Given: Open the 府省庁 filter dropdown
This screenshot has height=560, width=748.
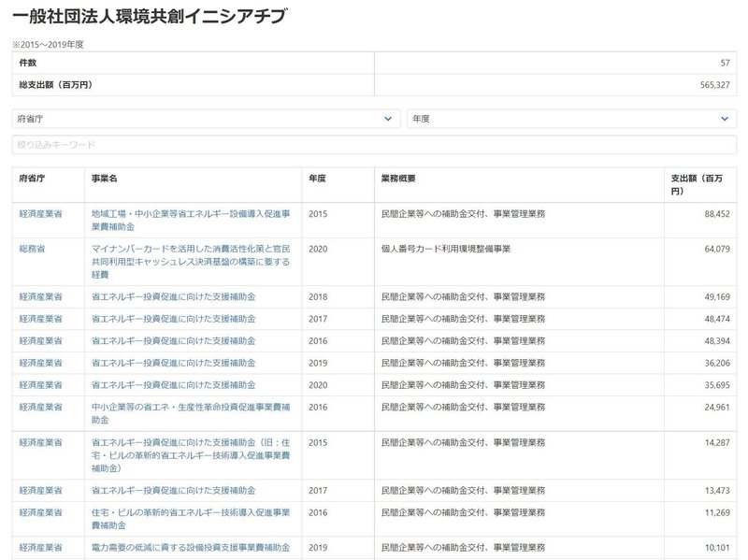Looking at the screenshot, I should tap(206, 119).
